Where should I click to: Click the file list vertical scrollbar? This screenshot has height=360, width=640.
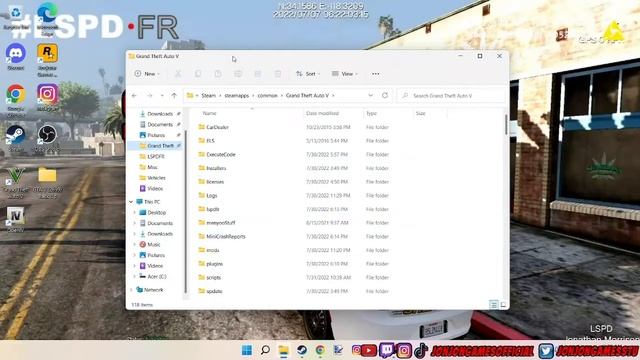(507, 124)
